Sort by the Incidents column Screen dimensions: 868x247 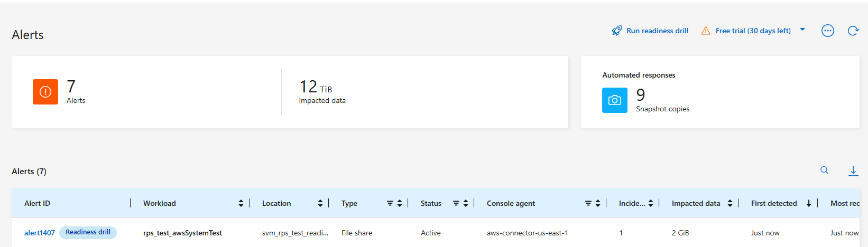[651, 203]
